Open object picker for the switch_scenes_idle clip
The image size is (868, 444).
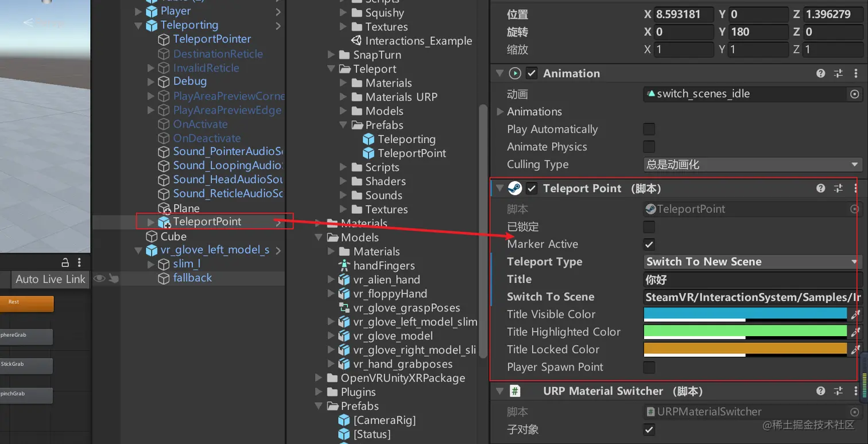point(854,94)
